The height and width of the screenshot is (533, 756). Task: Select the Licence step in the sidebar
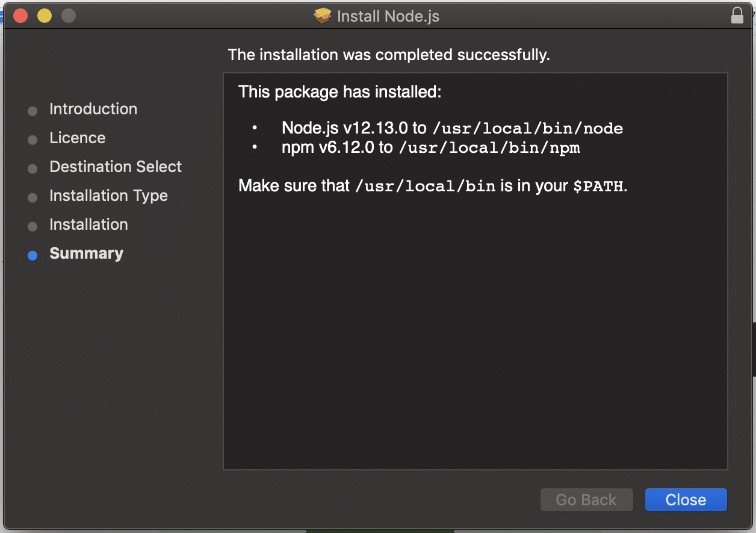click(77, 138)
